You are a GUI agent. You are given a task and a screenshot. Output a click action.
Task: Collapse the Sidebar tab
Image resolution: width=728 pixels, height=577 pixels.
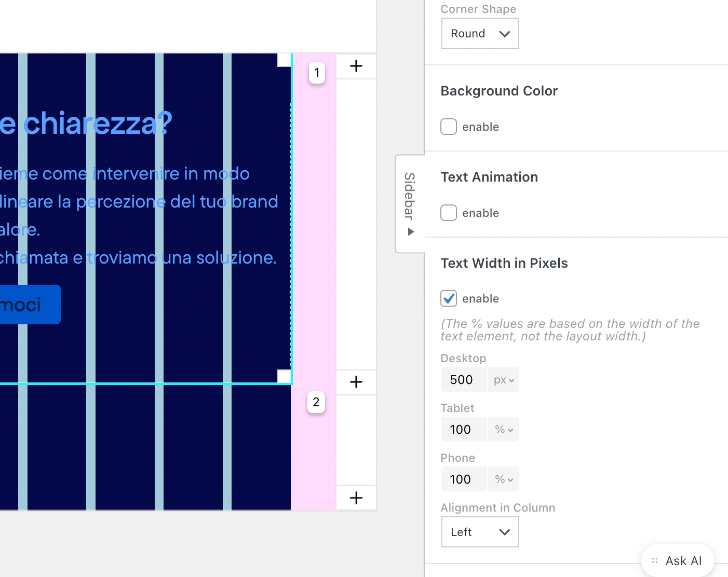(x=410, y=203)
